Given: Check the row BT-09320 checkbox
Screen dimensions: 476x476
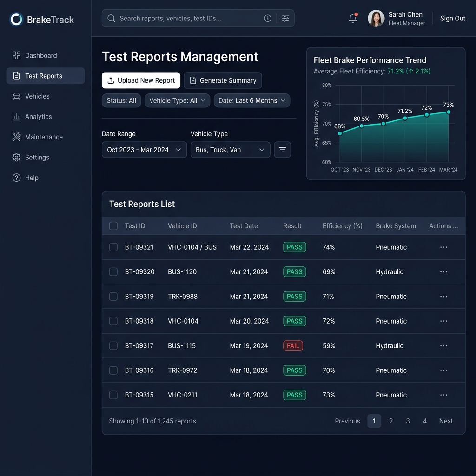Looking at the screenshot, I should point(113,271).
